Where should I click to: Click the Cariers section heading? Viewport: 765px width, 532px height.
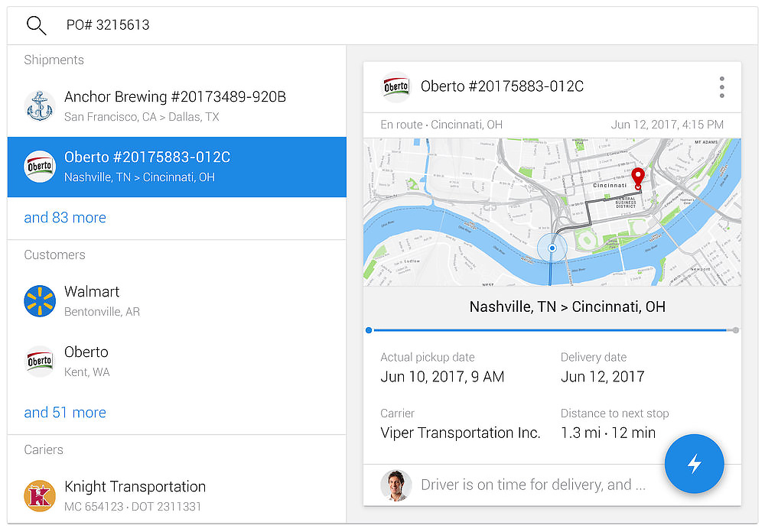click(x=44, y=449)
